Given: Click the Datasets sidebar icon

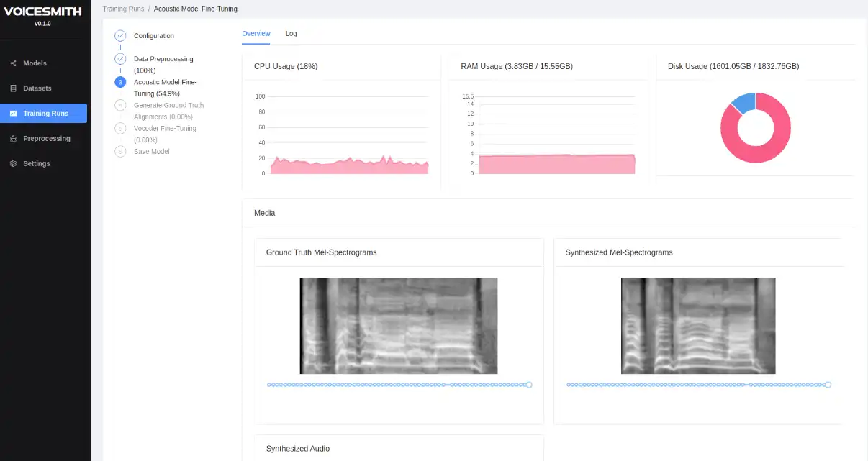Looking at the screenshot, I should (x=13, y=88).
